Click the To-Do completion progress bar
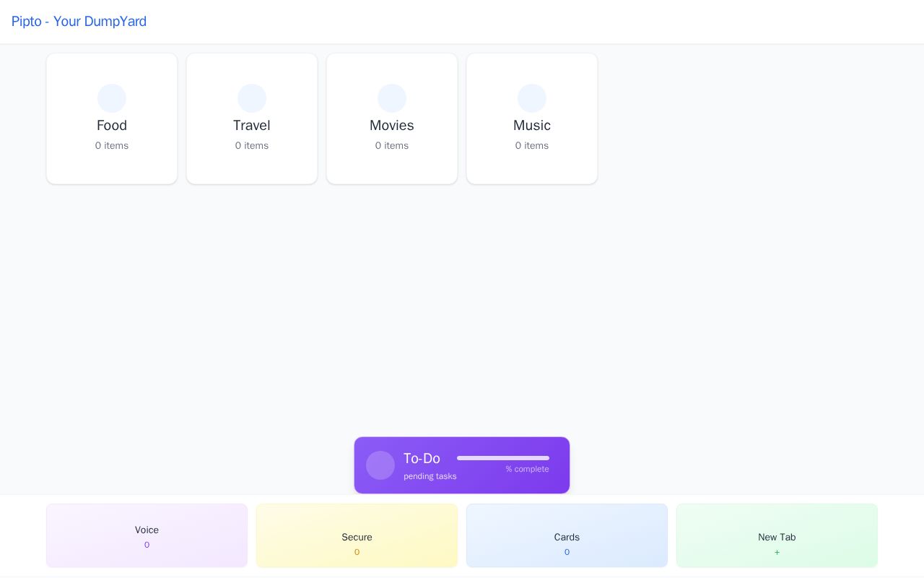This screenshot has width=924, height=578. click(x=503, y=458)
